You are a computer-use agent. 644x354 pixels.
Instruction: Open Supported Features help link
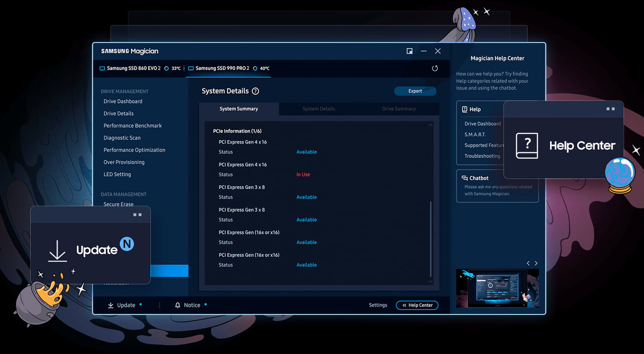484,145
